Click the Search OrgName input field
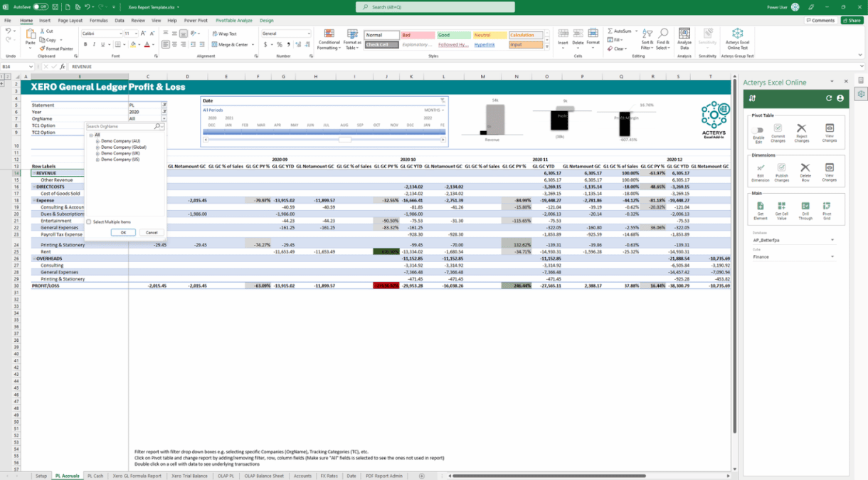Viewport: 868px width, 480px height. pyautogui.click(x=121, y=126)
